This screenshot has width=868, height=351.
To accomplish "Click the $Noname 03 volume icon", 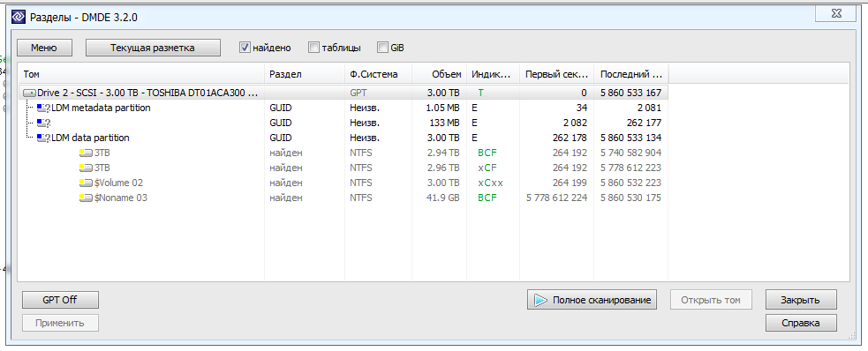I will tap(86, 198).
